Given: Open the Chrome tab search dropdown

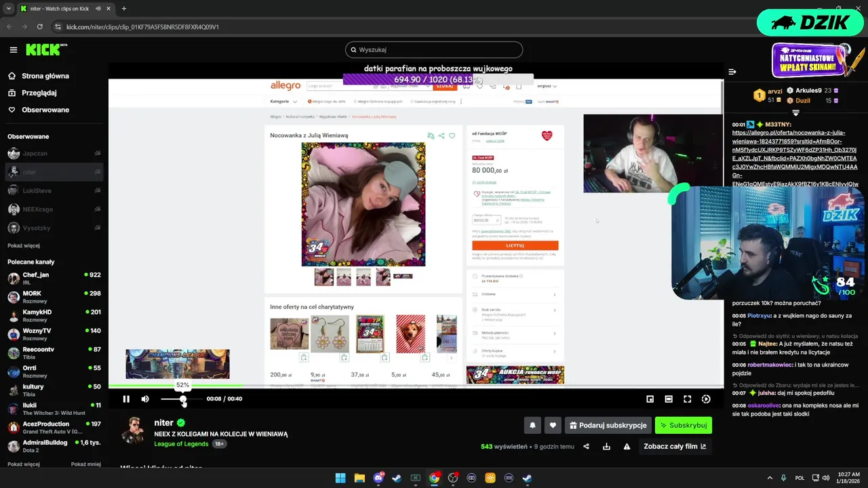Looking at the screenshot, I should (x=8, y=9).
